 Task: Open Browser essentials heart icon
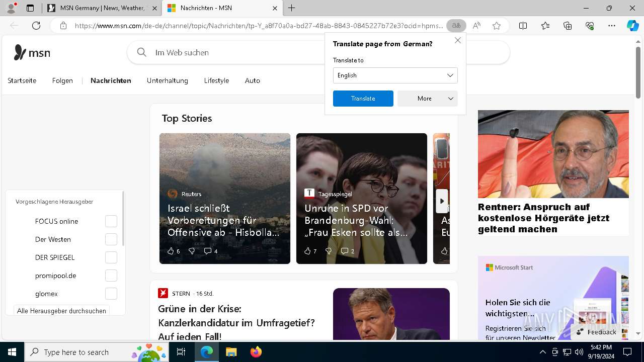pyautogui.click(x=590, y=26)
